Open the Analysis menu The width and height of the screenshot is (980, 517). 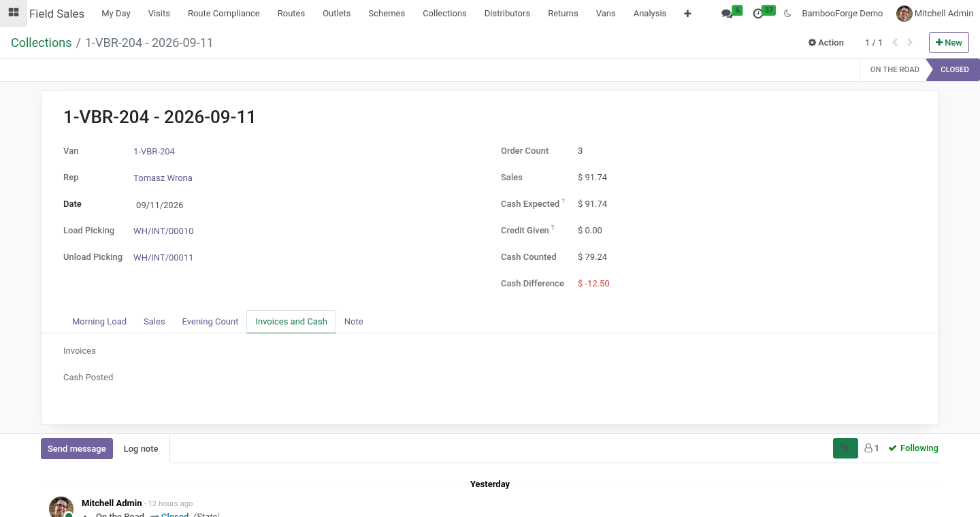tap(650, 14)
